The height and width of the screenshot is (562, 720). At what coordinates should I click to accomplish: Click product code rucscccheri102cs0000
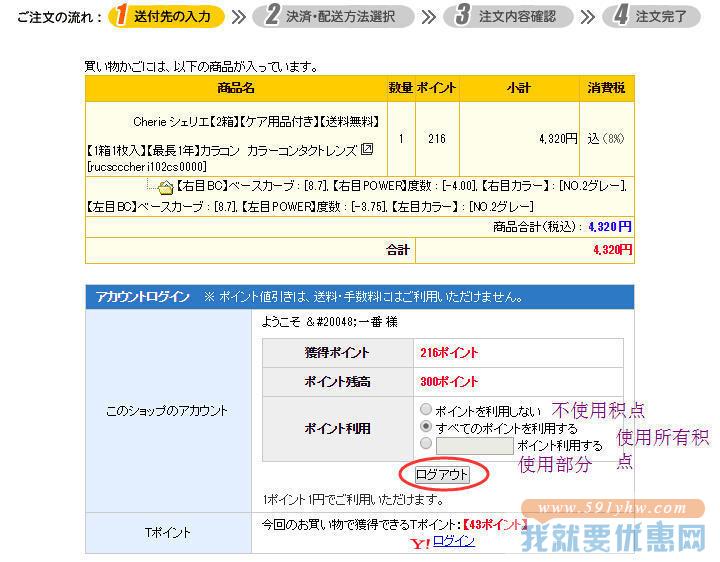(x=147, y=167)
